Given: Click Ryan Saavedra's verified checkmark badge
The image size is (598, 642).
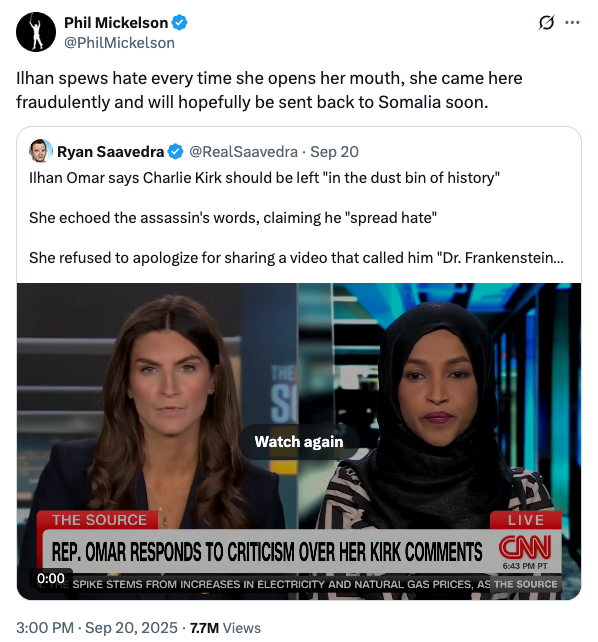Looking at the screenshot, I should [176, 152].
